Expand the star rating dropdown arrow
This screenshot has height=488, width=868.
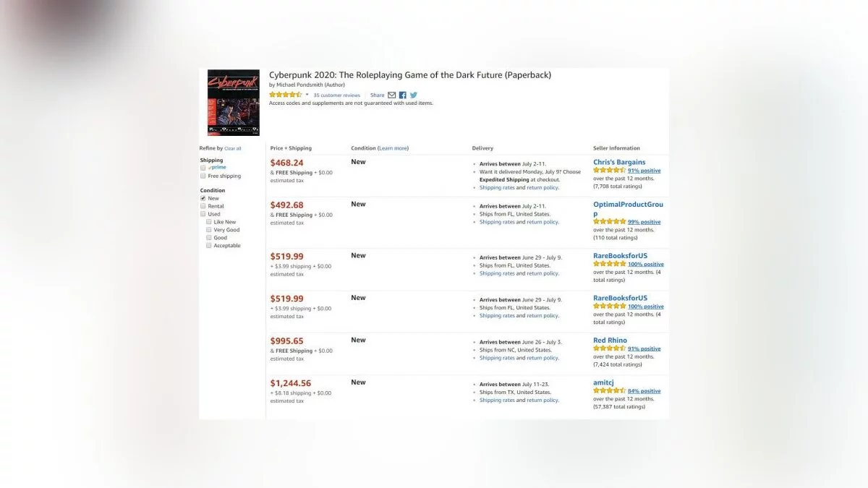tap(307, 95)
